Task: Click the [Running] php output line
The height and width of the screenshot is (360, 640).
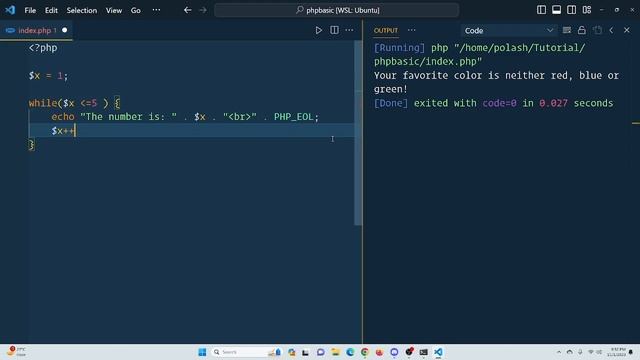Action: tap(479, 48)
